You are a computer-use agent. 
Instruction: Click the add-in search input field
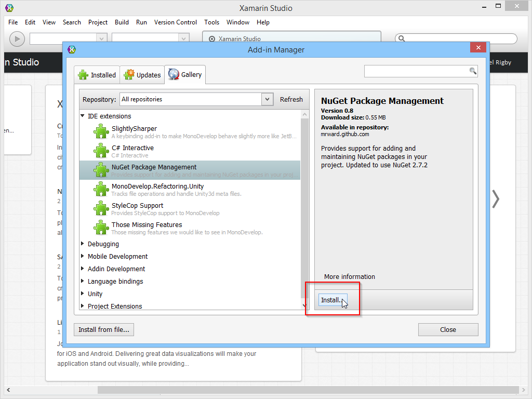(x=416, y=71)
